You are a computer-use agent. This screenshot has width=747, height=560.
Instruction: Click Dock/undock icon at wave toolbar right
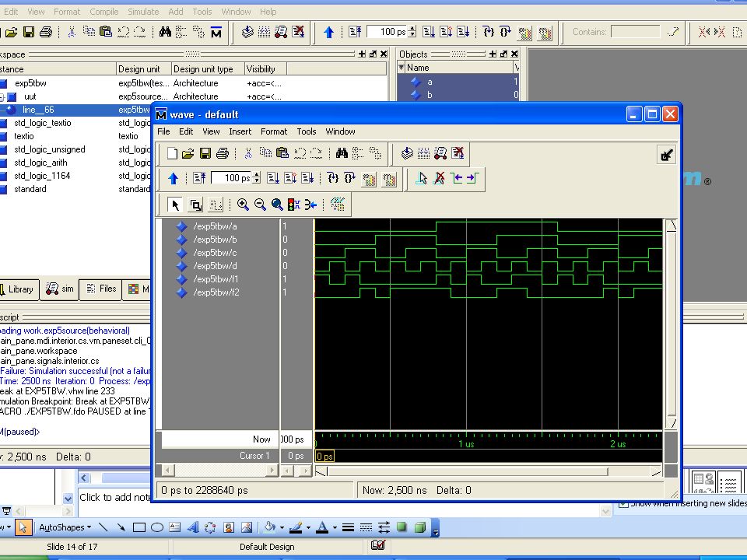[666, 155]
